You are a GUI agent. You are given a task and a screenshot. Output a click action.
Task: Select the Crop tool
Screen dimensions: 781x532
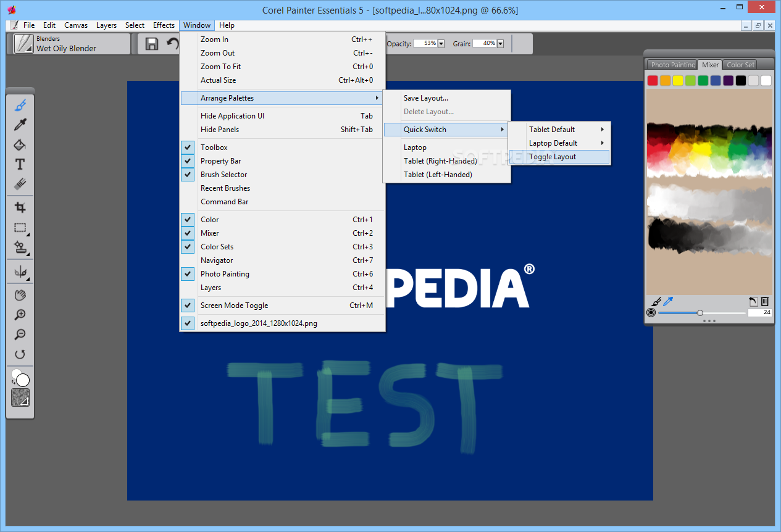(20, 207)
